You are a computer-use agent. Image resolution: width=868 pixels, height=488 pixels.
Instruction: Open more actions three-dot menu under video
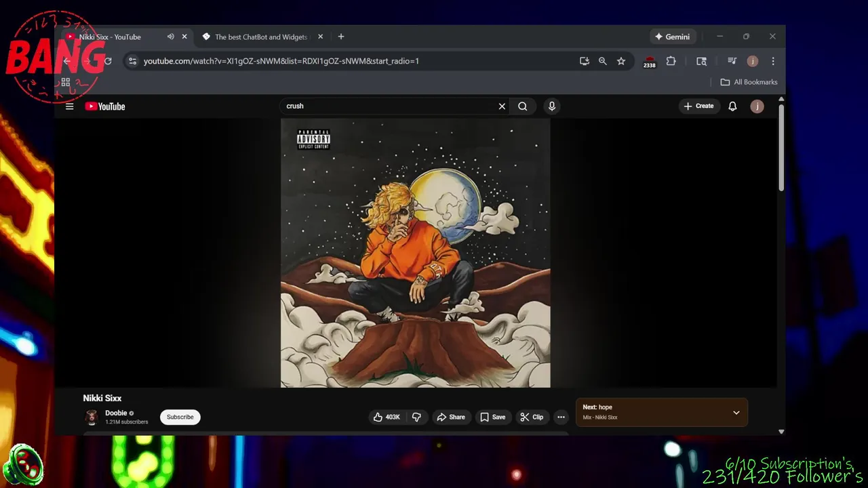point(561,417)
